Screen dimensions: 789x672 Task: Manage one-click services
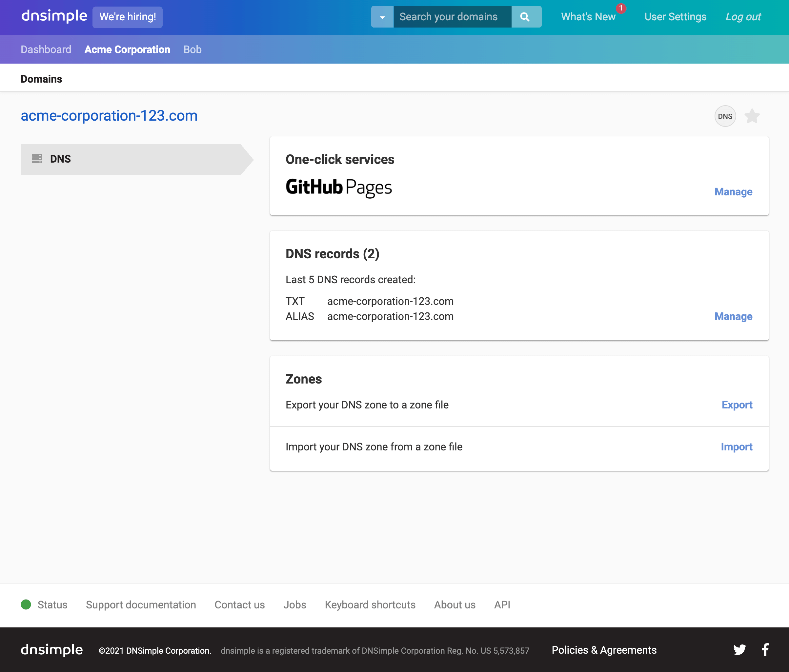click(733, 192)
